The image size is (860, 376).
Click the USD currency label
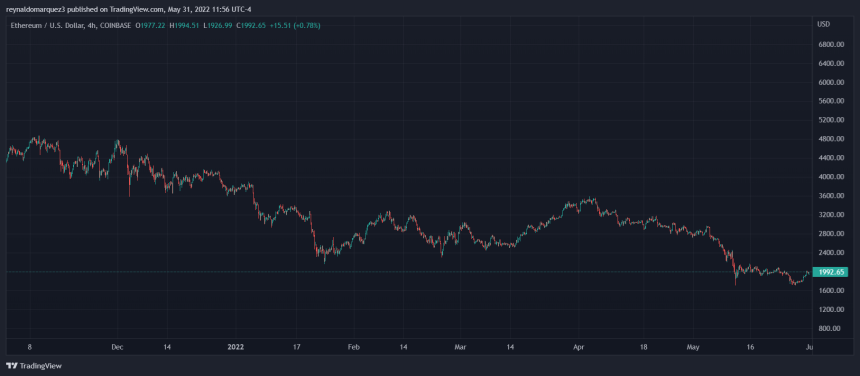(x=823, y=24)
